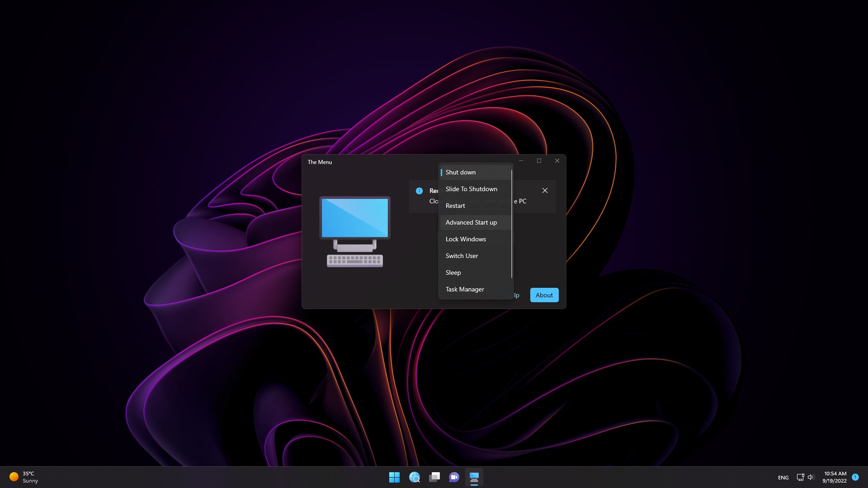Open the Chat app on taskbar
Screen dimensions: 868x488
[454, 477]
